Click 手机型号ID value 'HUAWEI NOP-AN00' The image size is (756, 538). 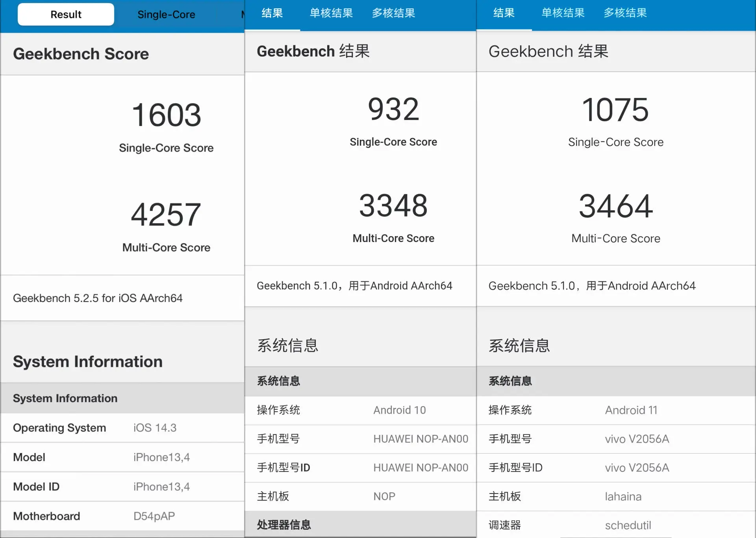(x=421, y=468)
